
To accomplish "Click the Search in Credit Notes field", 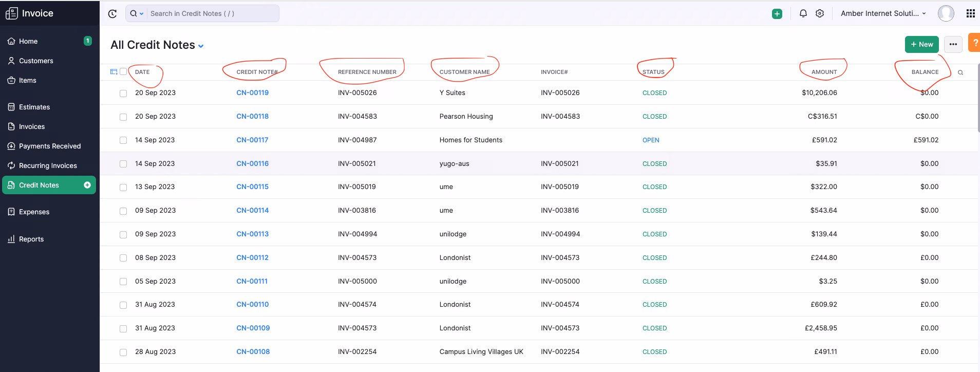I will coord(213,13).
